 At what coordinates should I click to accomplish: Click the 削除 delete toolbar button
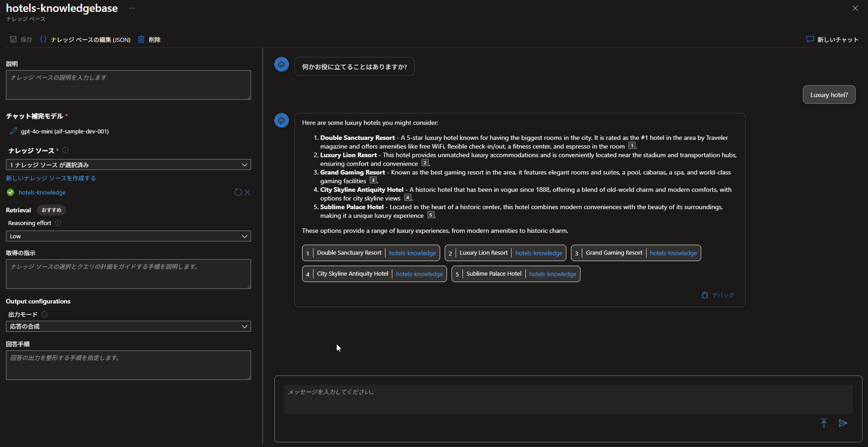tap(149, 40)
